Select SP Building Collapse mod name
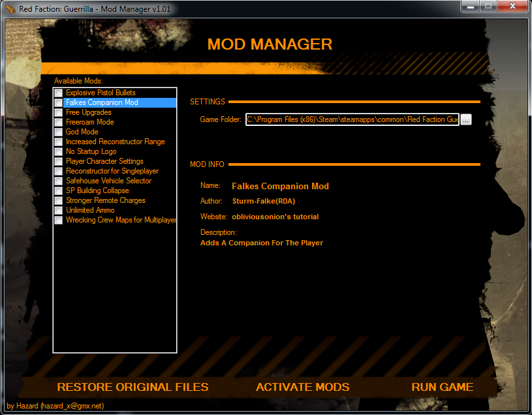This screenshot has height=415, width=532. click(x=97, y=191)
